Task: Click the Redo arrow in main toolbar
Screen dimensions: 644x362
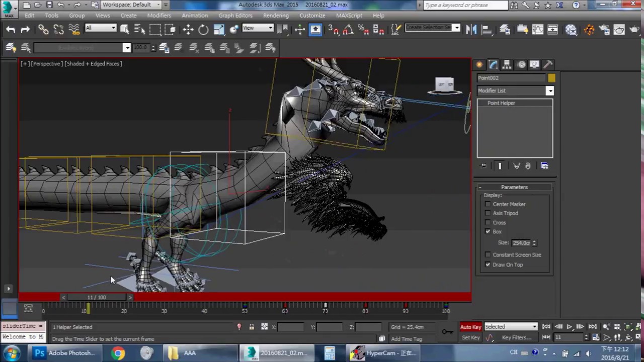Action: tap(25, 30)
